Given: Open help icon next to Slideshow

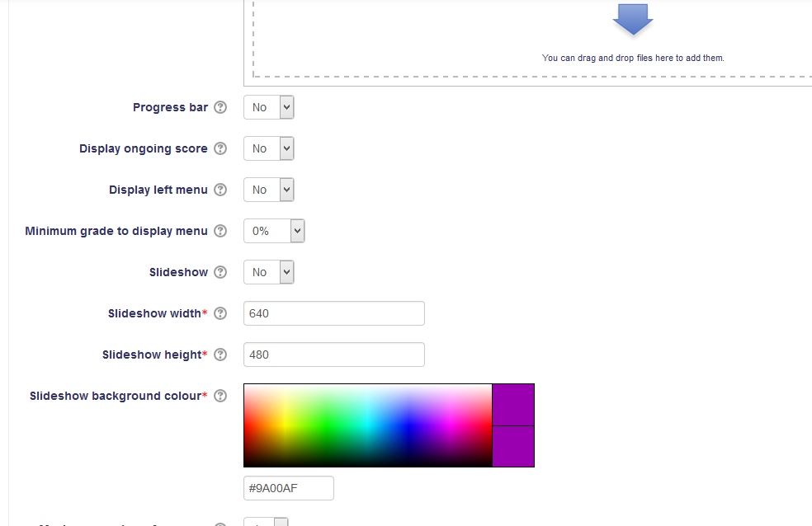Looking at the screenshot, I should tap(220, 272).
